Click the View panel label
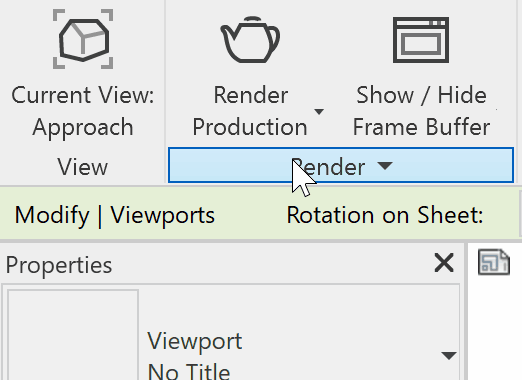The height and width of the screenshot is (380, 522). click(83, 167)
